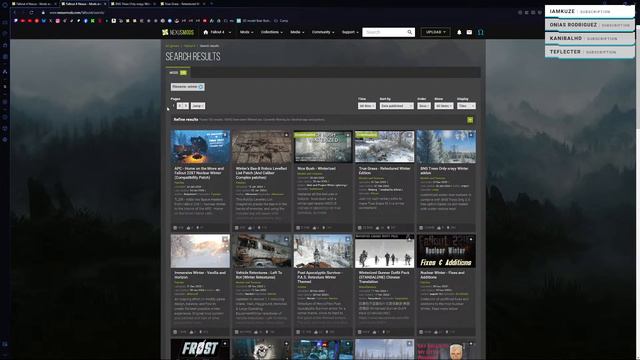Open a new browser tab
Image resolution: width=640 pixels, height=360 pixels.
tap(211, 4)
